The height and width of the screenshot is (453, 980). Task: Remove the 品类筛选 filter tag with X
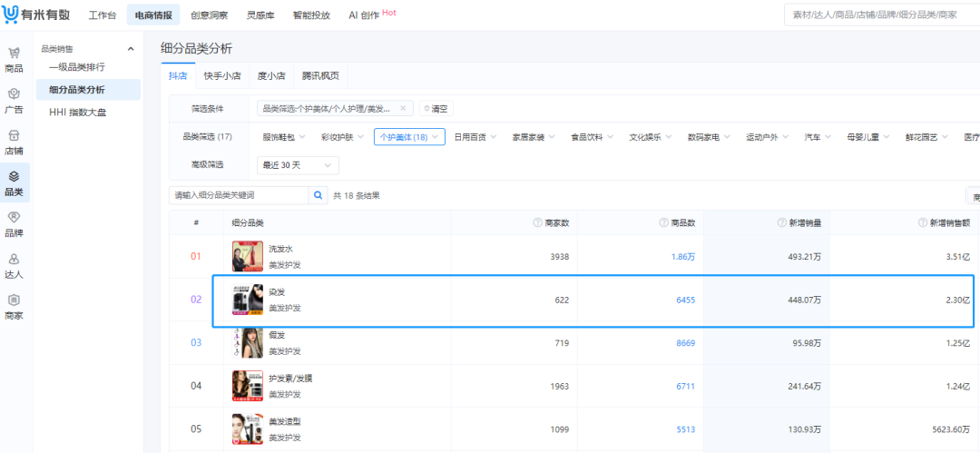coord(403,108)
